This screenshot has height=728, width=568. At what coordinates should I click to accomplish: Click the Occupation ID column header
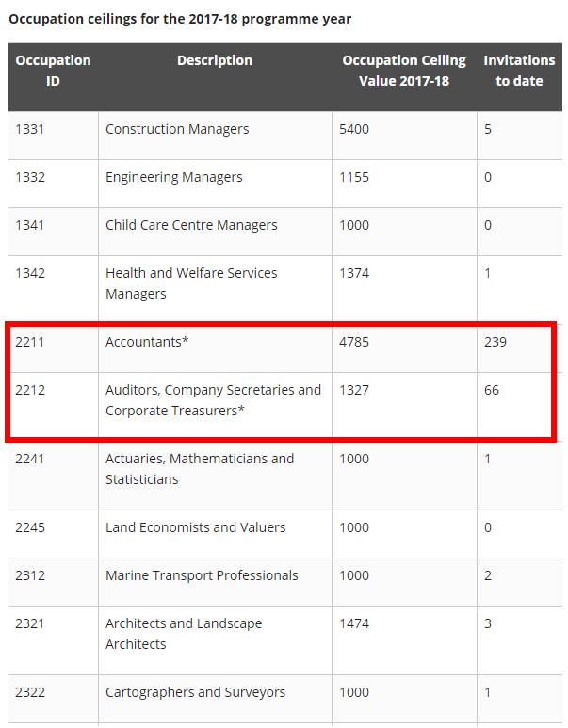tap(53, 71)
